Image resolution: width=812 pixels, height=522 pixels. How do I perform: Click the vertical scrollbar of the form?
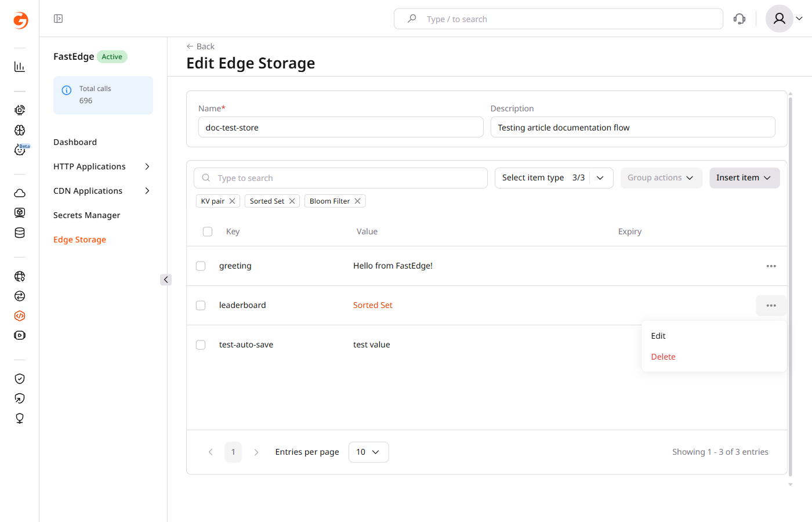(x=790, y=287)
